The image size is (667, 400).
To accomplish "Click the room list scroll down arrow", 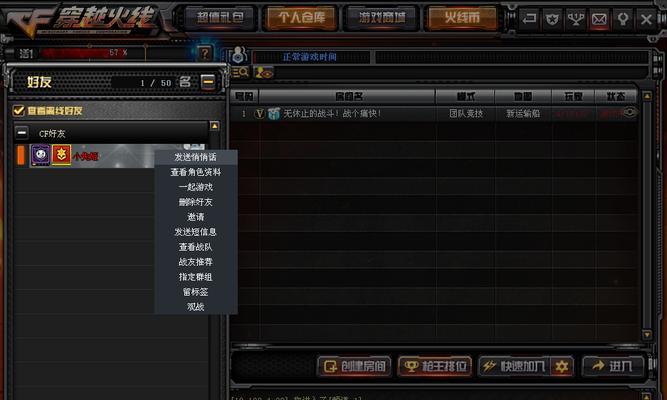I will tap(647, 334).
